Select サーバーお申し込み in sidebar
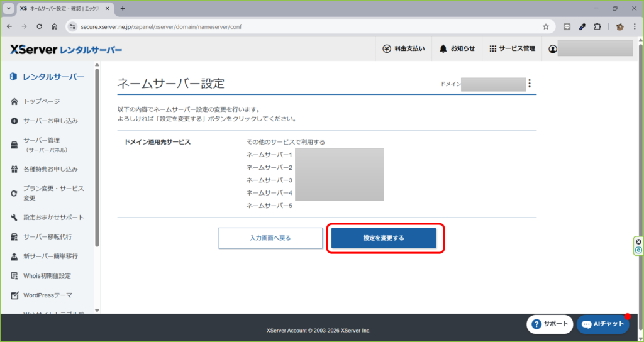This screenshot has width=644, height=342. coord(50,121)
